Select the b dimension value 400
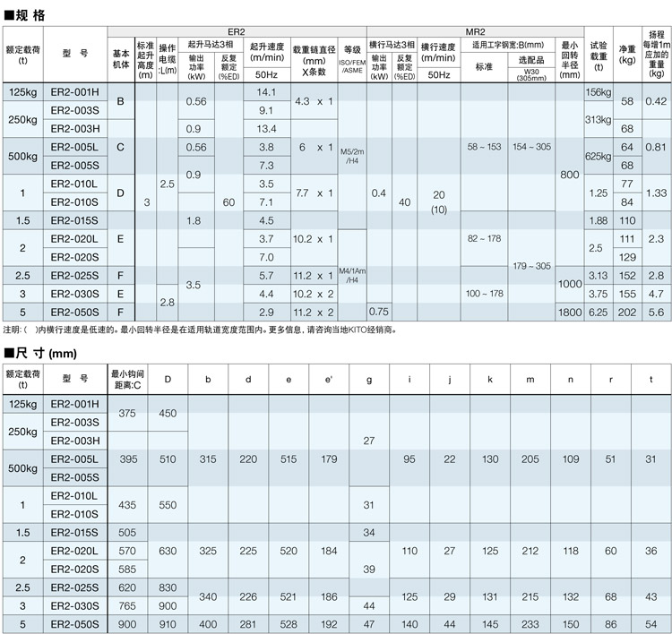 click(x=208, y=624)
